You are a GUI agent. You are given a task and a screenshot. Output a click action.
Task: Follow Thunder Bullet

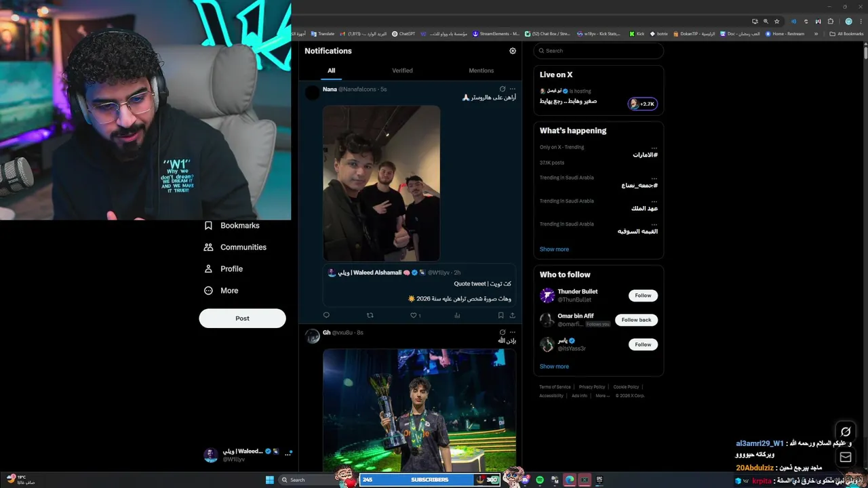[x=643, y=296]
